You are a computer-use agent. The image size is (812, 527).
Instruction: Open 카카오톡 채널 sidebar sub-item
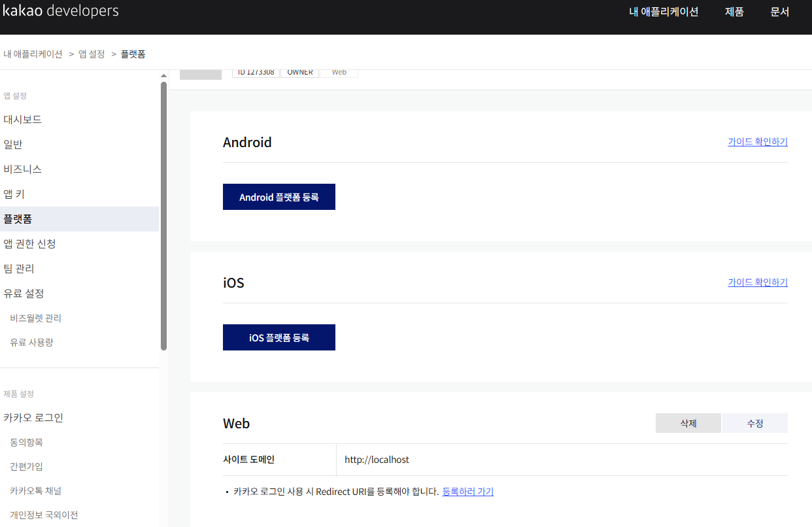[35, 490]
